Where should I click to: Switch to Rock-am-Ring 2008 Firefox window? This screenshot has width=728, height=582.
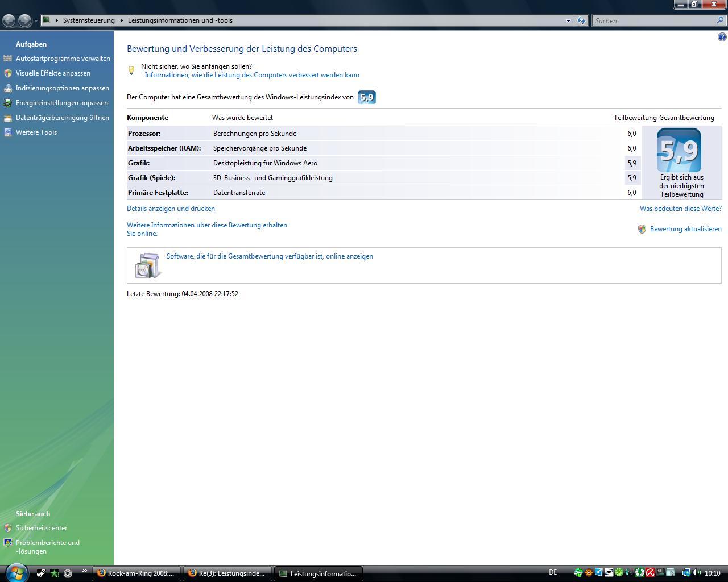136,573
